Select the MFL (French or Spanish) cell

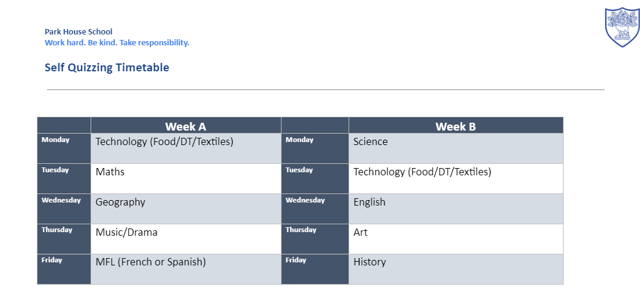coord(186,269)
